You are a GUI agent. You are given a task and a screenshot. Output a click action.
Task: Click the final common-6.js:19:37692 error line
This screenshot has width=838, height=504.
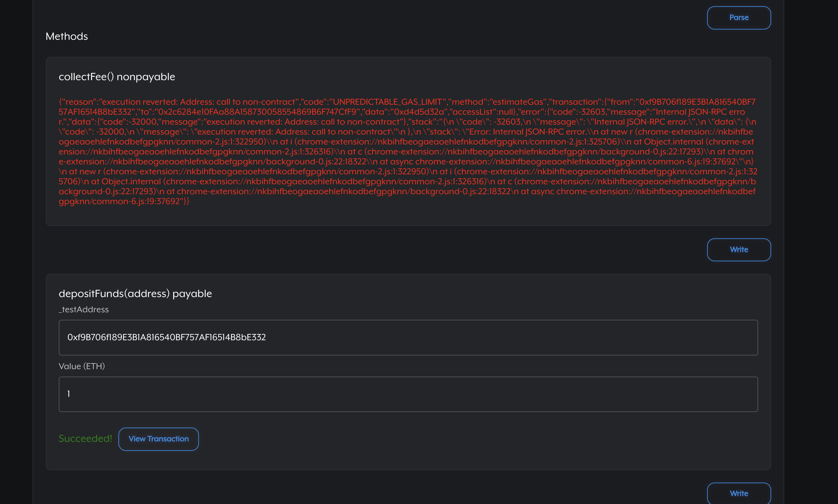pyautogui.click(x=136, y=201)
